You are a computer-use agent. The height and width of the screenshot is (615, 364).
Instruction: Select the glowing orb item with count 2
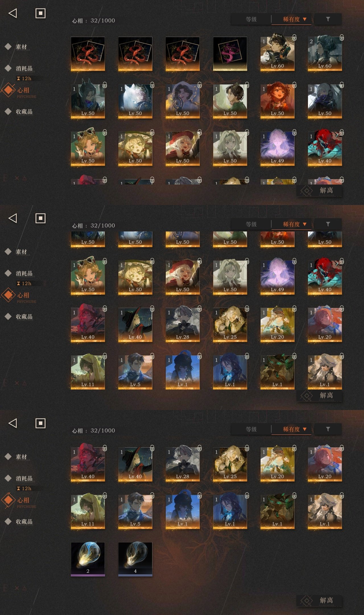[88, 559]
